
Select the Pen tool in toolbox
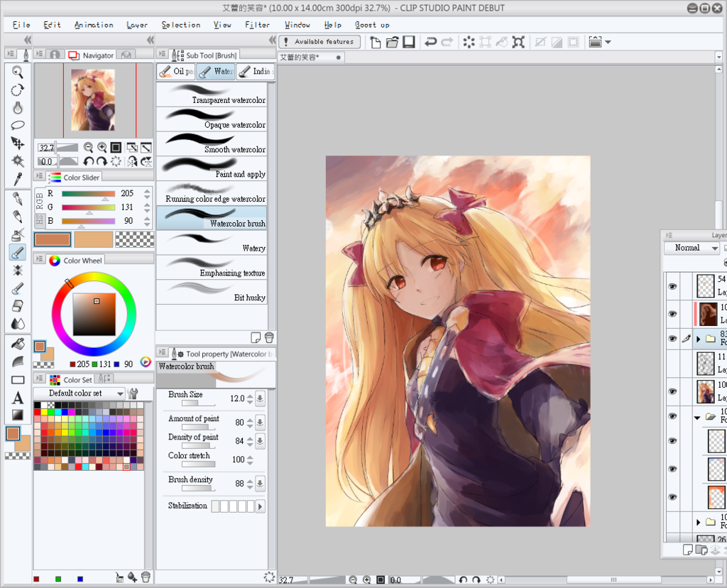pos(18,198)
